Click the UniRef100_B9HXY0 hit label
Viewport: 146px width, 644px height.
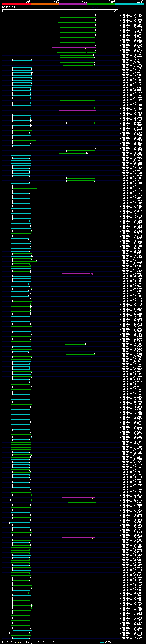[x=131, y=387]
